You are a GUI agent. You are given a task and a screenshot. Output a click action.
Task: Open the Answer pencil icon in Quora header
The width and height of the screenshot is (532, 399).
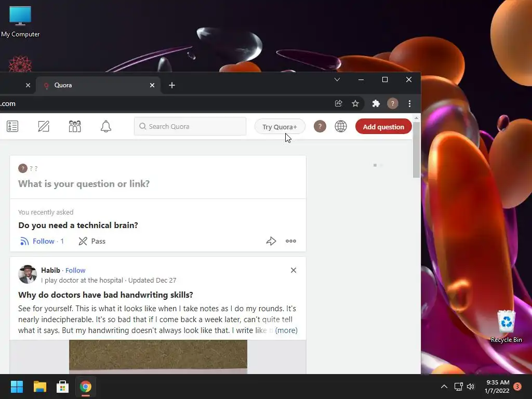[44, 126]
